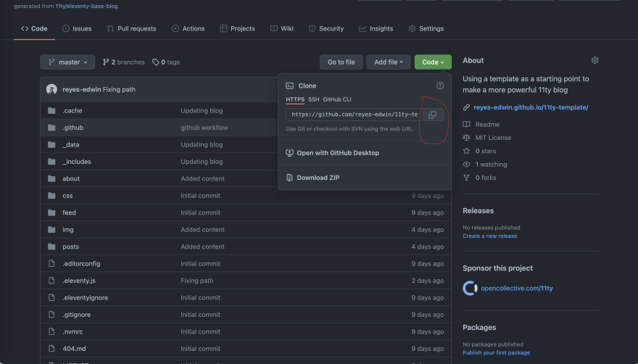Open .eleventyignore file name

[86, 297]
